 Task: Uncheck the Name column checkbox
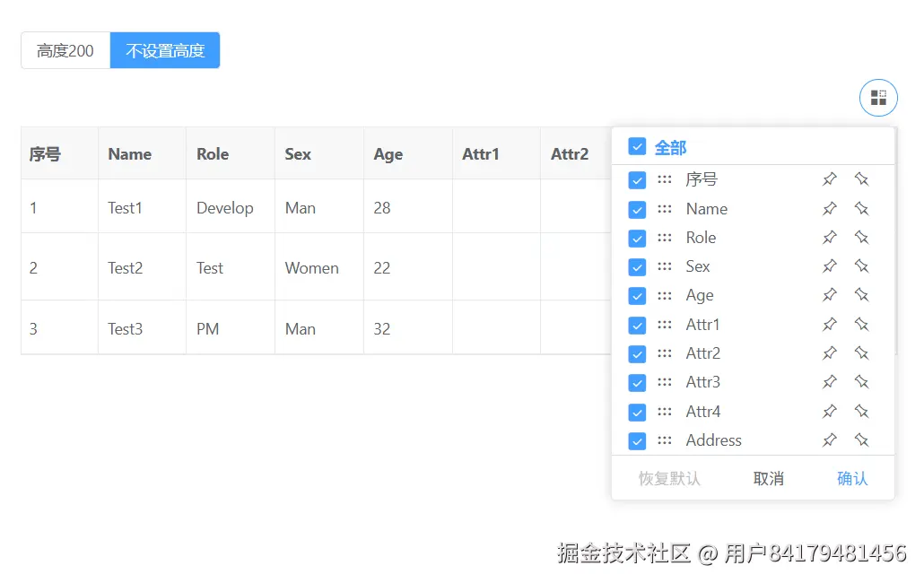coord(637,209)
